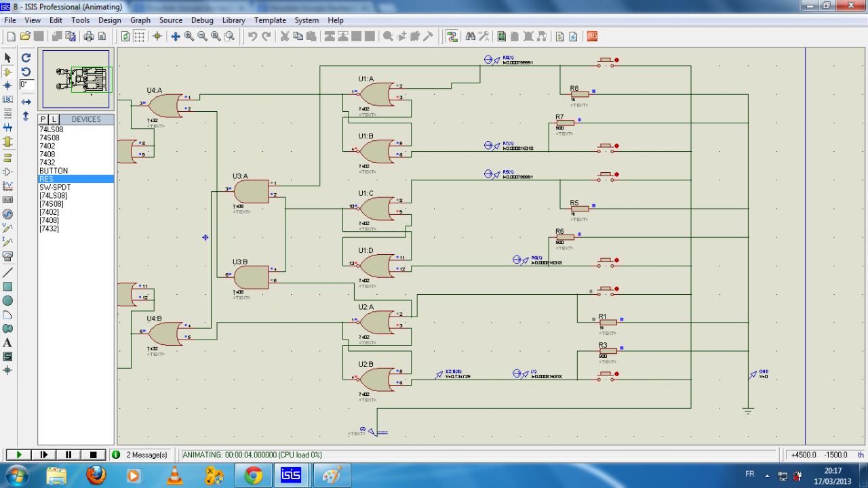Select the Current Probe Mode tool
Image resolution: width=868 pixels, height=488 pixels.
click(8, 242)
